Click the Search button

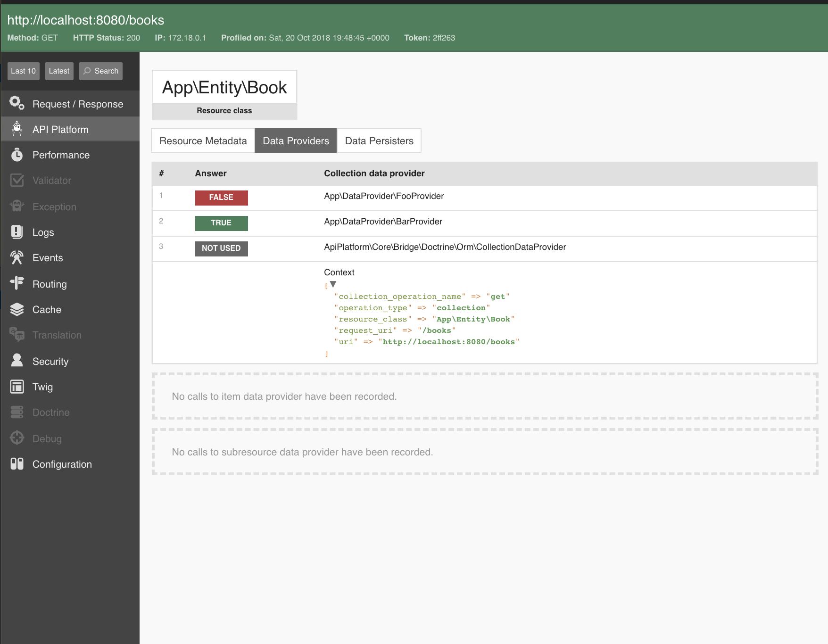tap(101, 71)
